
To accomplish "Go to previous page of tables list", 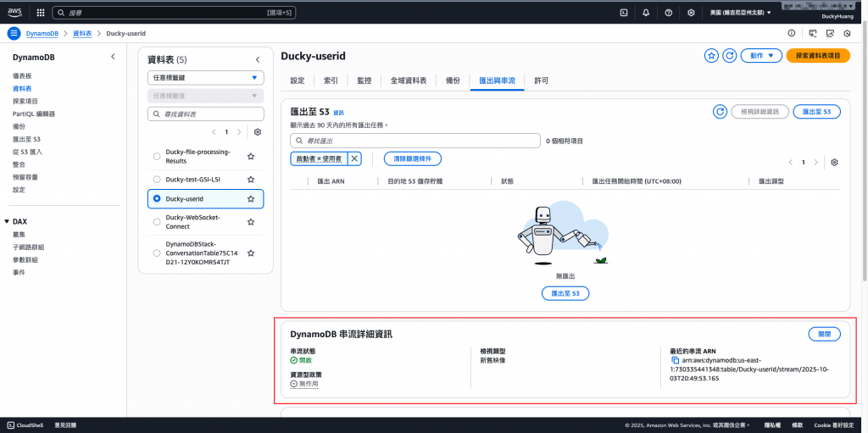I will 214,132.
